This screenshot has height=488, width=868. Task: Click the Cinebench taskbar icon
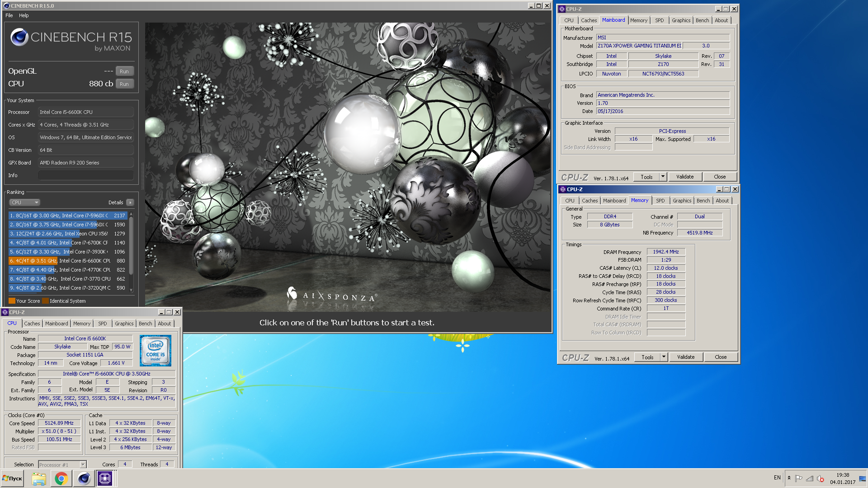84,479
